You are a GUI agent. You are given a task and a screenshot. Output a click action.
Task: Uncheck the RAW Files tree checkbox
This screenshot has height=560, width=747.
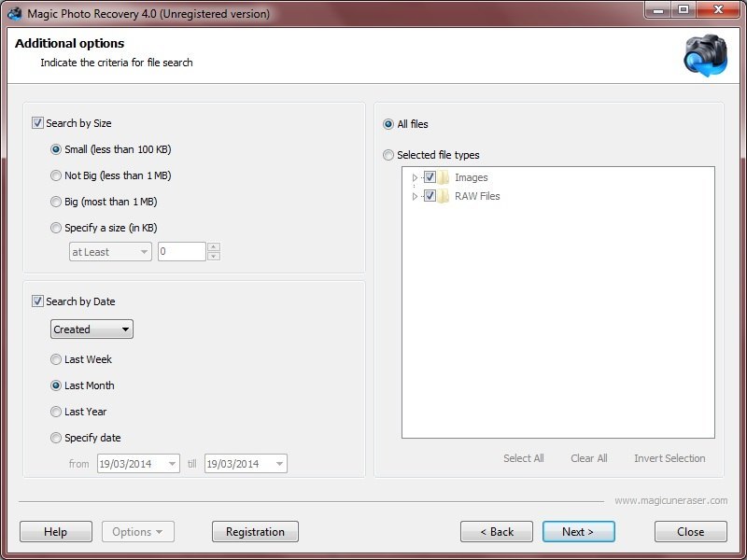(x=430, y=196)
